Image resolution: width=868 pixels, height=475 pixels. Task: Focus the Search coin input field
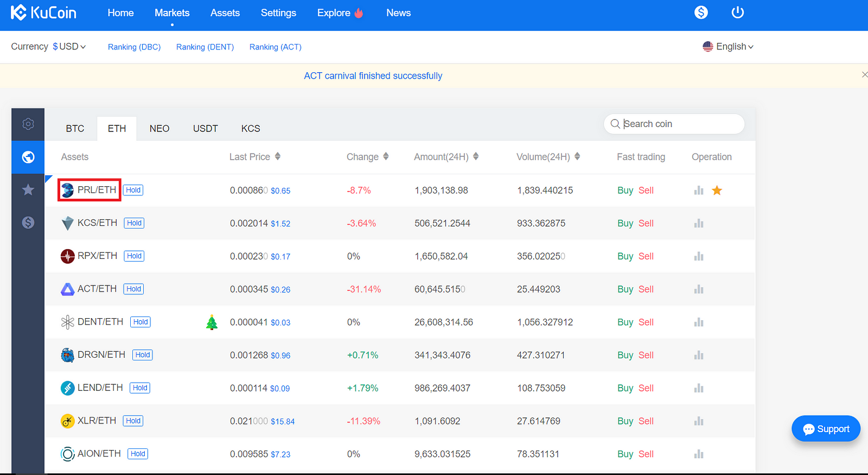click(674, 124)
